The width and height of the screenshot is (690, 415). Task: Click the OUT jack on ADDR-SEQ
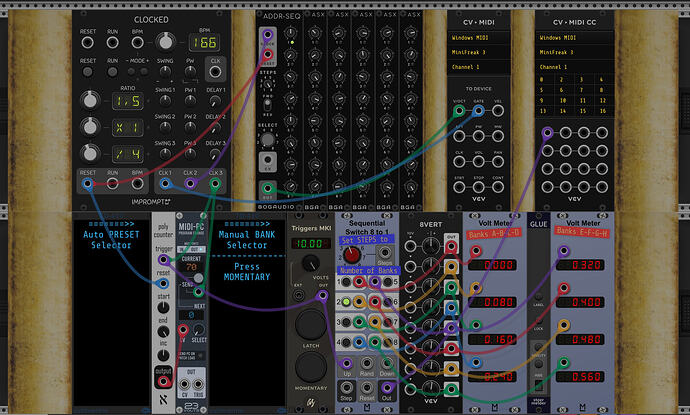[268, 189]
